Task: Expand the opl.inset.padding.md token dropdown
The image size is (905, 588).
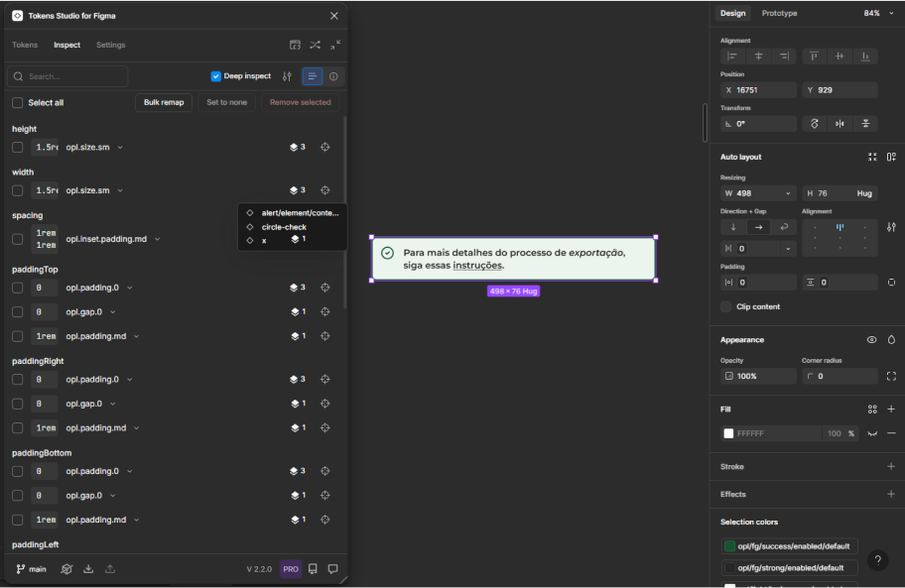Action: coord(157,239)
